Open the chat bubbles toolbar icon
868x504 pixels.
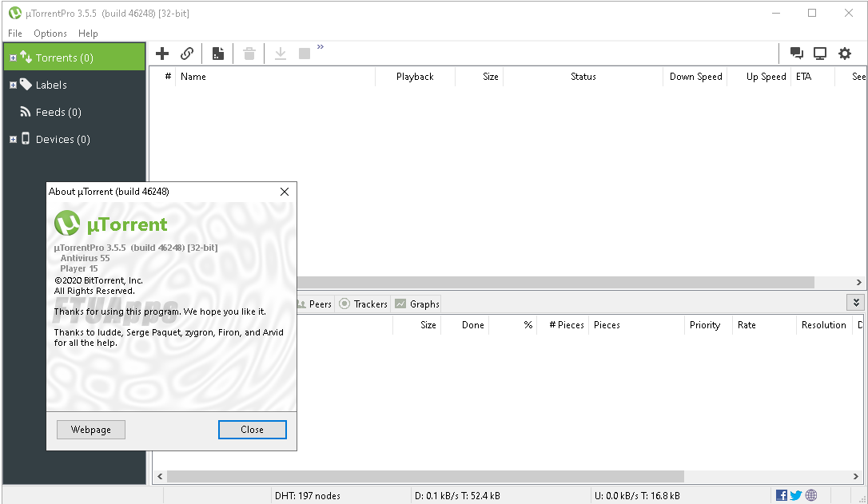pos(797,53)
